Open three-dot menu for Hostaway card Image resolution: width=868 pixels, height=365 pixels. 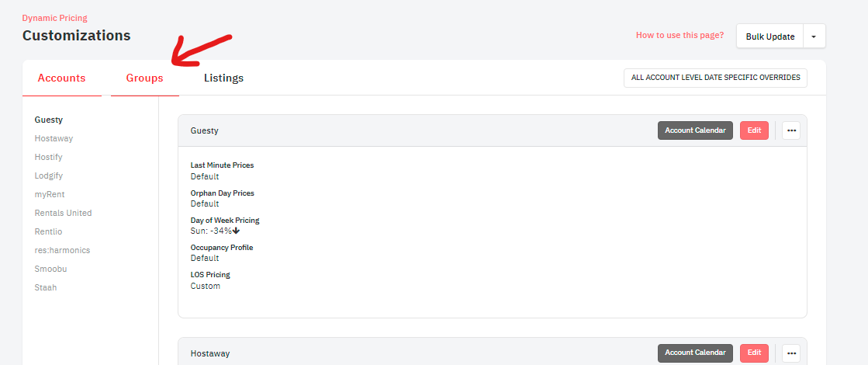tap(791, 353)
